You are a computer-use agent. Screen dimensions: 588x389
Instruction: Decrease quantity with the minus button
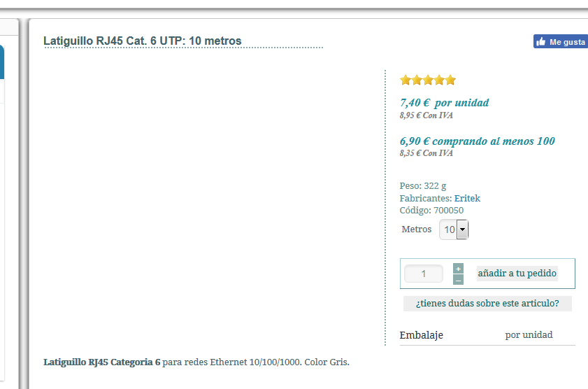pos(458,280)
